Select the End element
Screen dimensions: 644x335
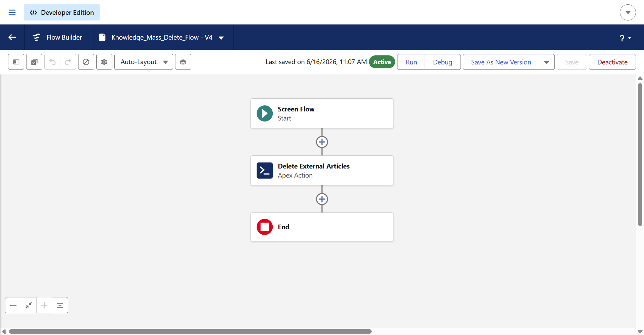322,227
